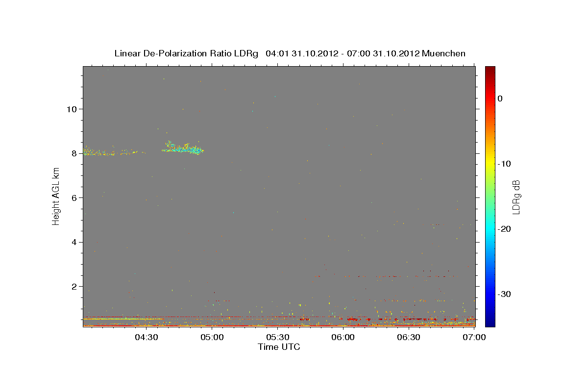Click the height tick label 2
The image size is (588, 392).
pyautogui.click(x=73, y=286)
